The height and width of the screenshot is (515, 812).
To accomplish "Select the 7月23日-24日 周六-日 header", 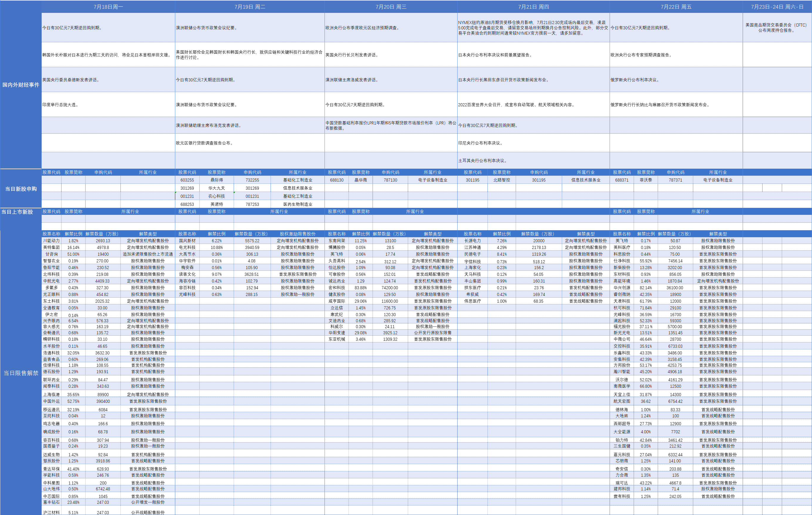I will [777, 7].
